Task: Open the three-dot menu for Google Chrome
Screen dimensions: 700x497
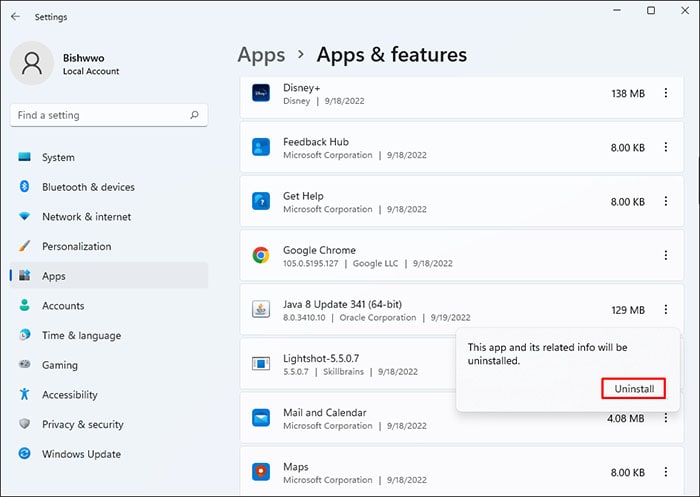Action: point(666,255)
